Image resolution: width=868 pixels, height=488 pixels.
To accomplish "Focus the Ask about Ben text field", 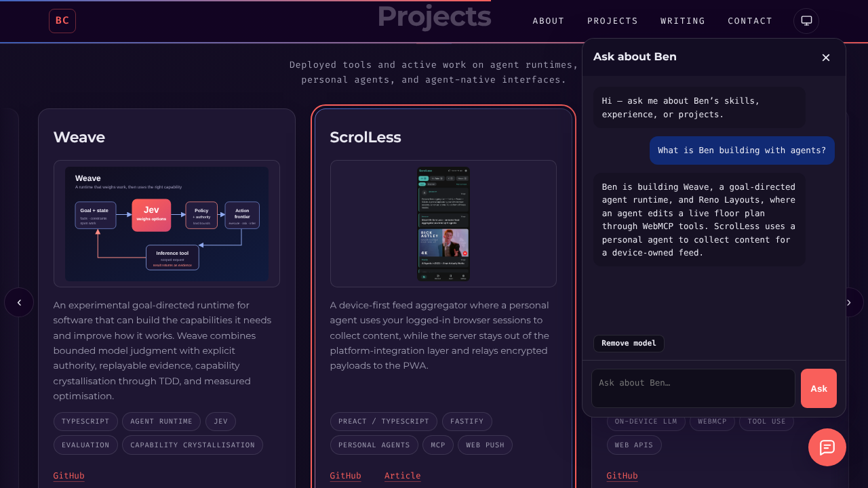I will [693, 388].
